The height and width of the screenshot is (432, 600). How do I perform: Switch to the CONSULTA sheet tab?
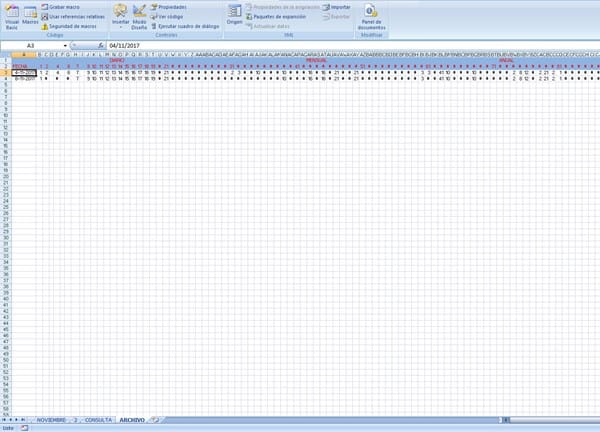pyautogui.click(x=98, y=420)
